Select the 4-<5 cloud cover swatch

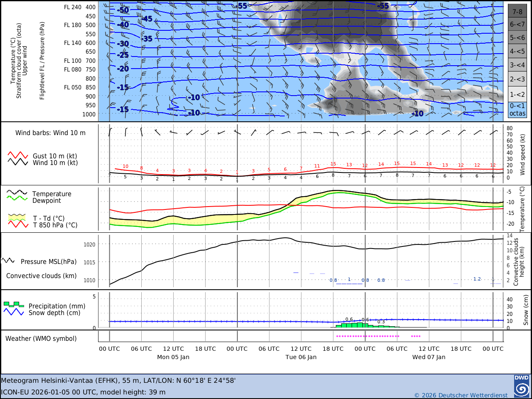(517, 52)
